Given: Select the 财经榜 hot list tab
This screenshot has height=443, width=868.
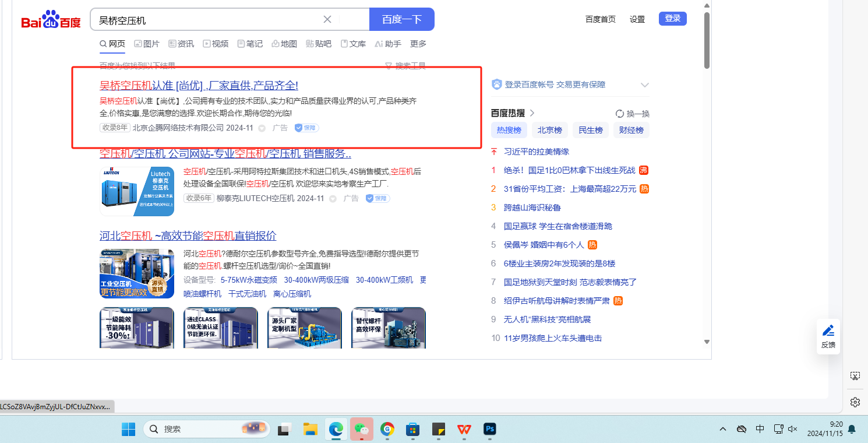Looking at the screenshot, I should click(x=631, y=130).
